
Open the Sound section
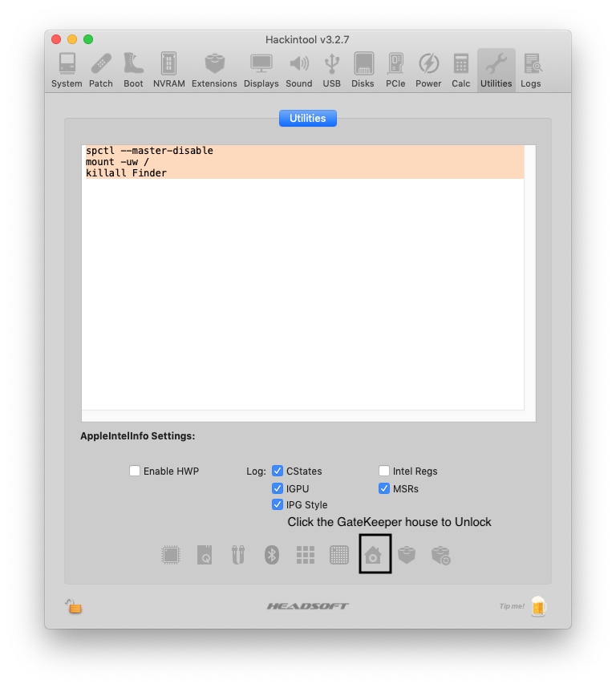299,71
